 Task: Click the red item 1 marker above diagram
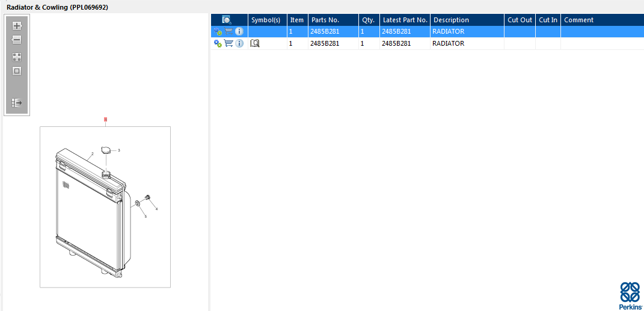coord(106,120)
